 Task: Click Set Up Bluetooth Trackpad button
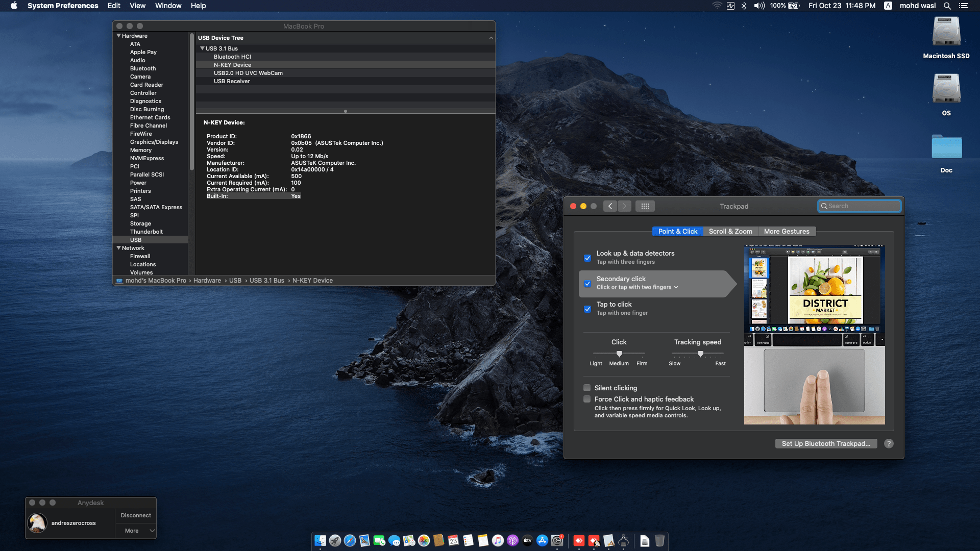(x=826, y=443)
